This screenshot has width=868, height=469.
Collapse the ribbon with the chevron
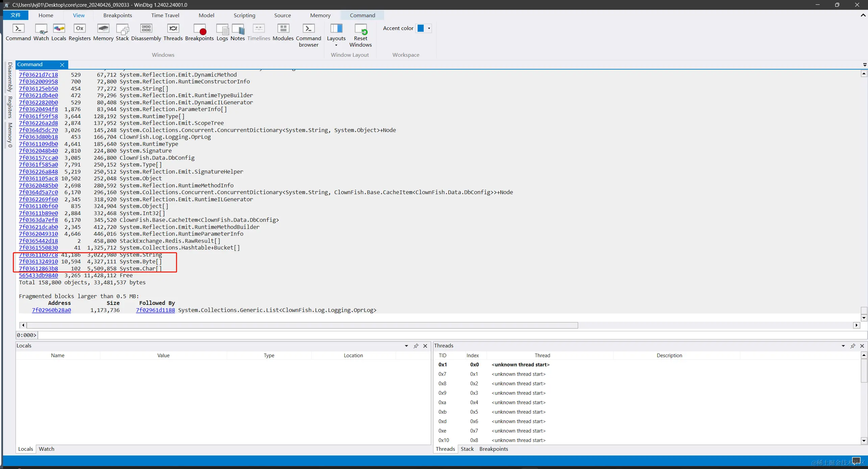[x=863, y=15]
